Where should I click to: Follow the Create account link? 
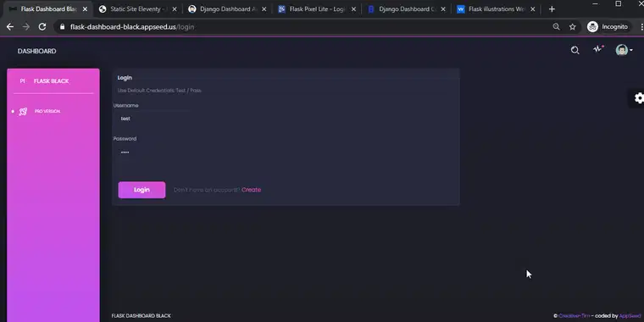251,190
